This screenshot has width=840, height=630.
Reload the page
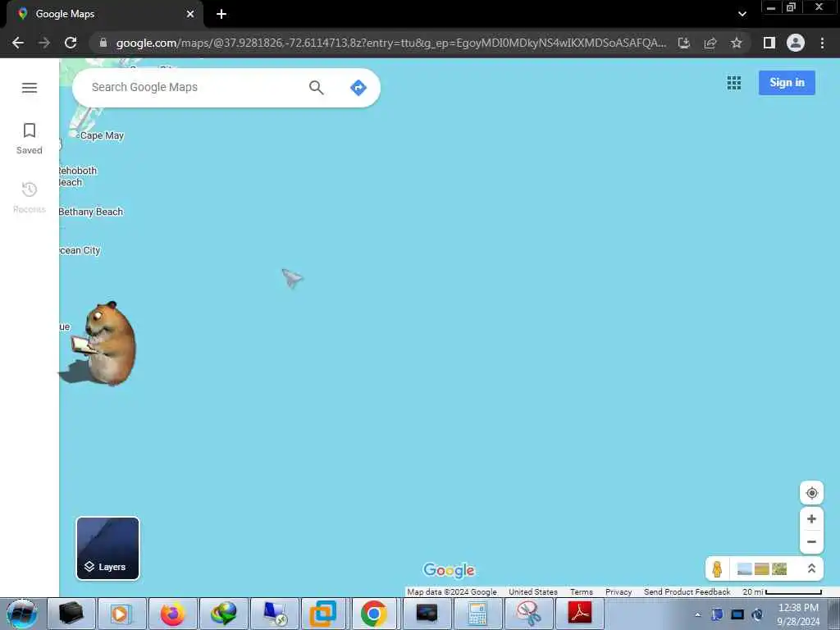coord(71,43)
